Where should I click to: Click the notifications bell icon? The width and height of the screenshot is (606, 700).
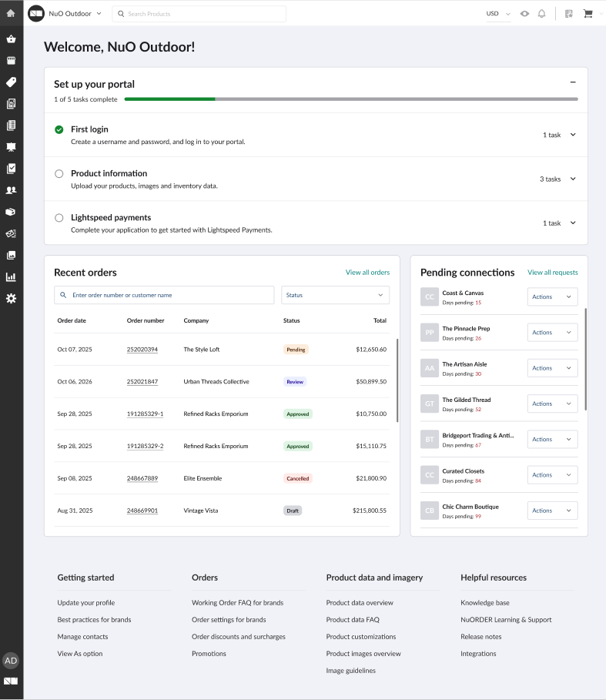click(x=541, y=14)
